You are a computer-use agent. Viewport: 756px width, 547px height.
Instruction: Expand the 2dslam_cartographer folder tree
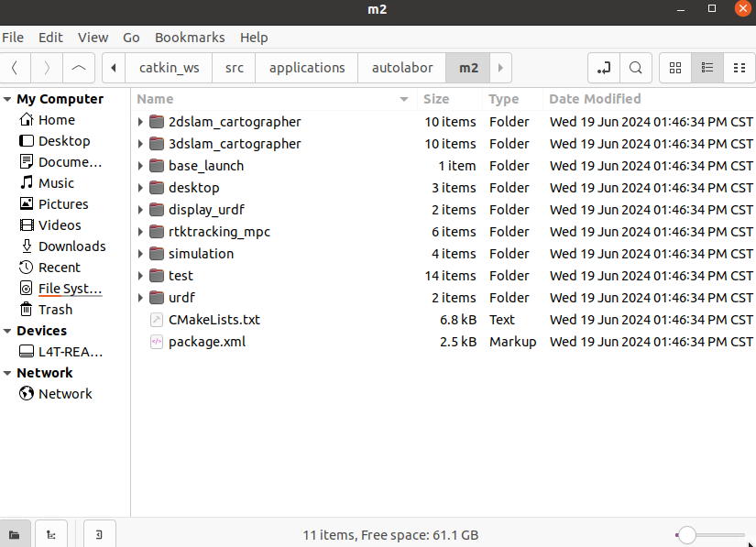point(140,122)
